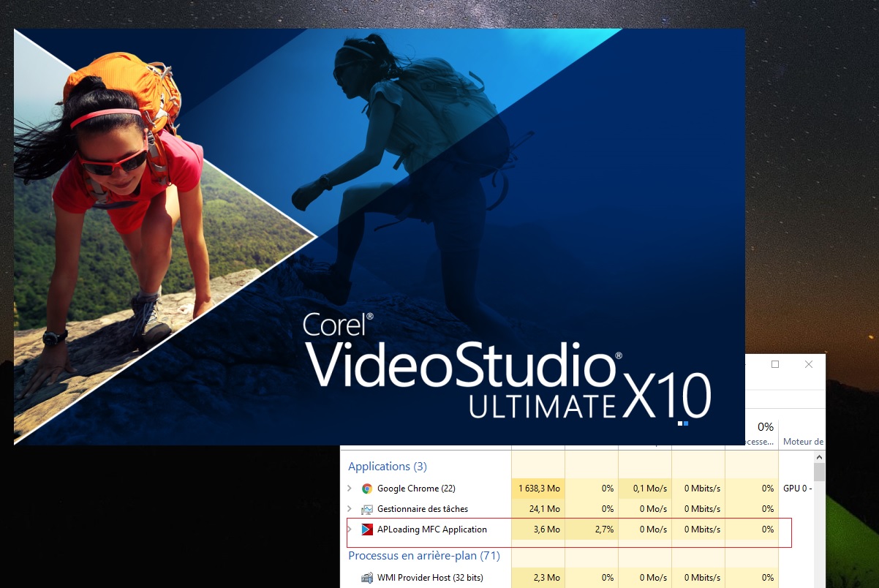Click the Processus en arrière-plan (71) header

424,556
